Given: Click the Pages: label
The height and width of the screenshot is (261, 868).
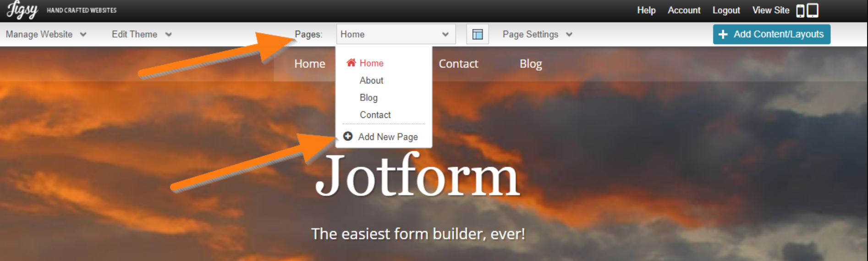Looking at the screenshot, I should (x=308, y=34).
